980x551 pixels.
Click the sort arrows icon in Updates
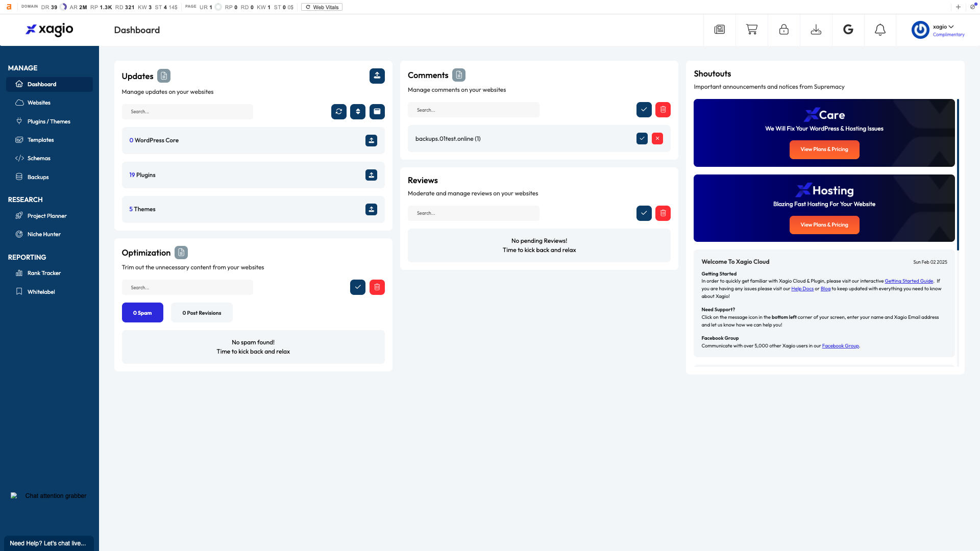pos(358,112)
